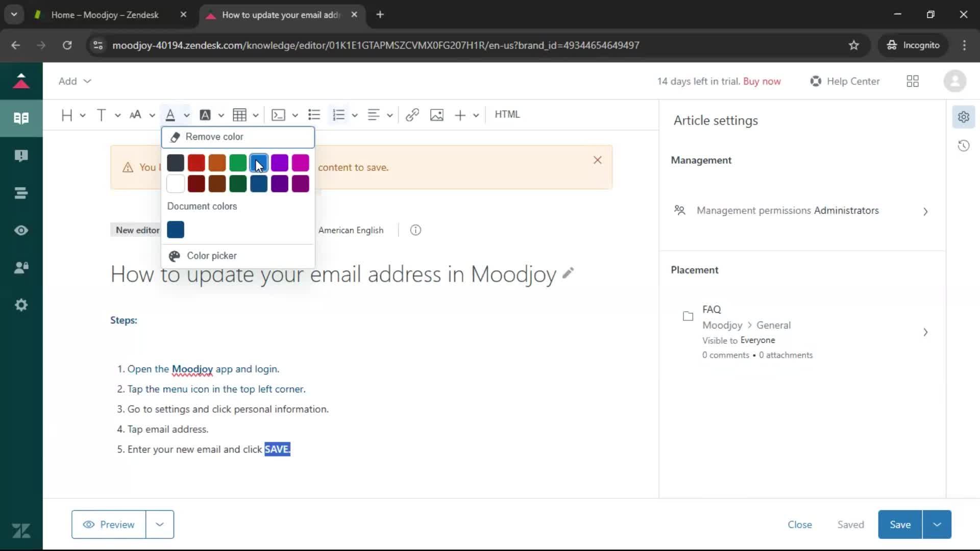The width and height of the screenshot is (980, 551).
Task: Open Guide settings gear in sidebar
Action: [x=21, y=305]
